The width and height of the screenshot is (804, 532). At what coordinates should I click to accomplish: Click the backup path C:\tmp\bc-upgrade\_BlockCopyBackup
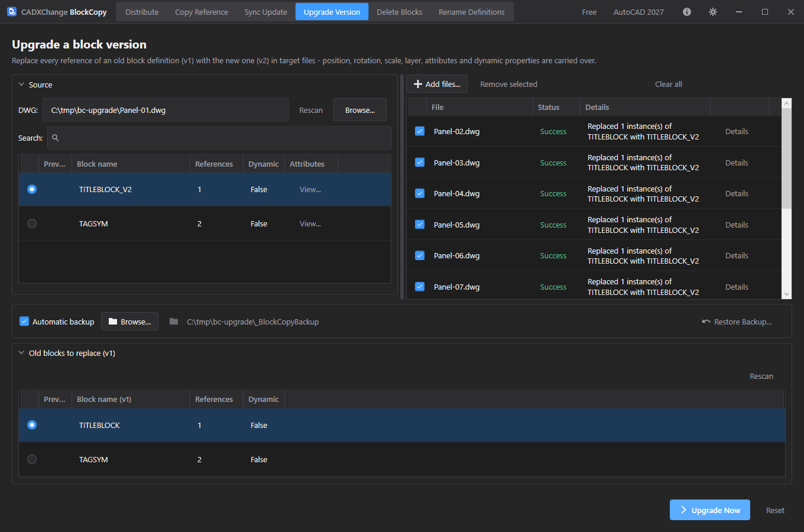pyautogui.click(x=253, y=322)
